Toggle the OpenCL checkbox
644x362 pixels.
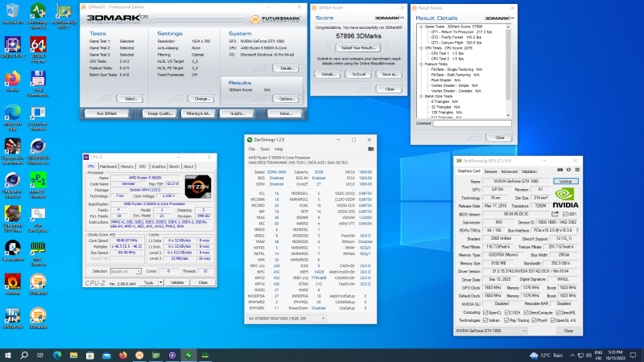coord(485,312)
